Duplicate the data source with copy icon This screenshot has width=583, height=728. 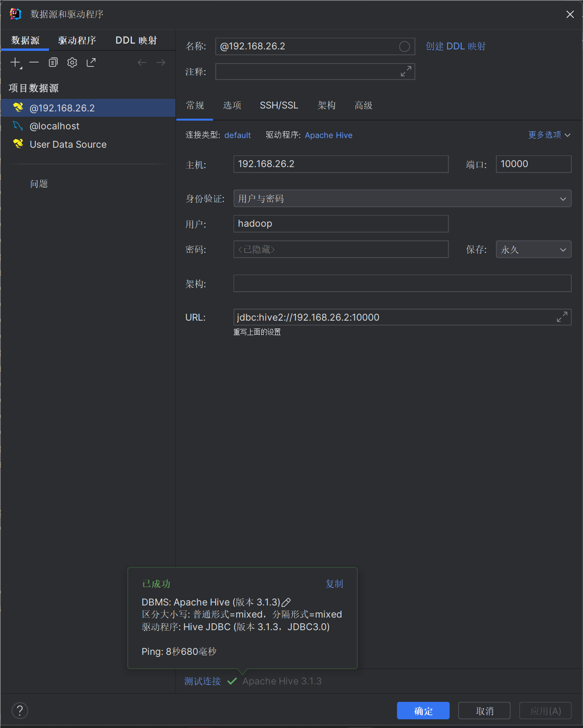click(53, 62)
